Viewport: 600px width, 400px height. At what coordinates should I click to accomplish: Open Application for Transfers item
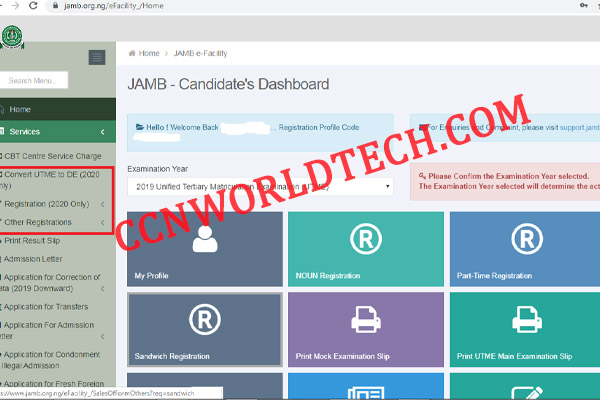click(46, 307)
